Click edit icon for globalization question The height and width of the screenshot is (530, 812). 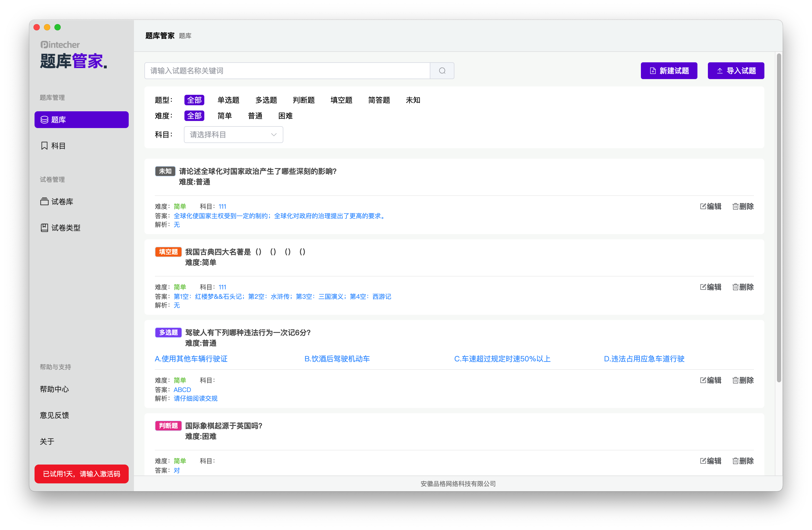coord(703,206)
